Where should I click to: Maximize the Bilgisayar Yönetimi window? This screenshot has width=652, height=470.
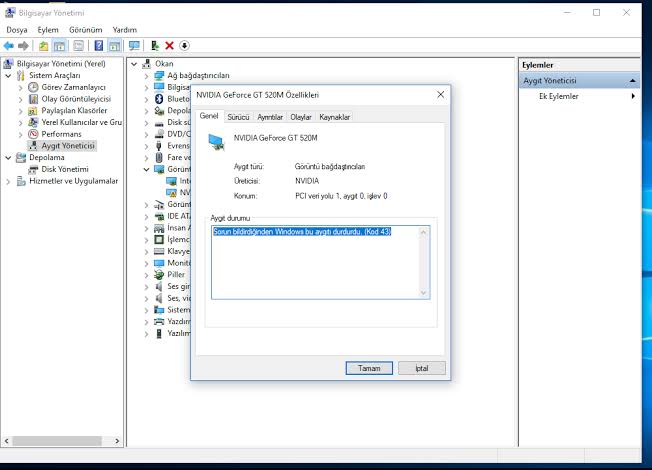coord(596,13)
